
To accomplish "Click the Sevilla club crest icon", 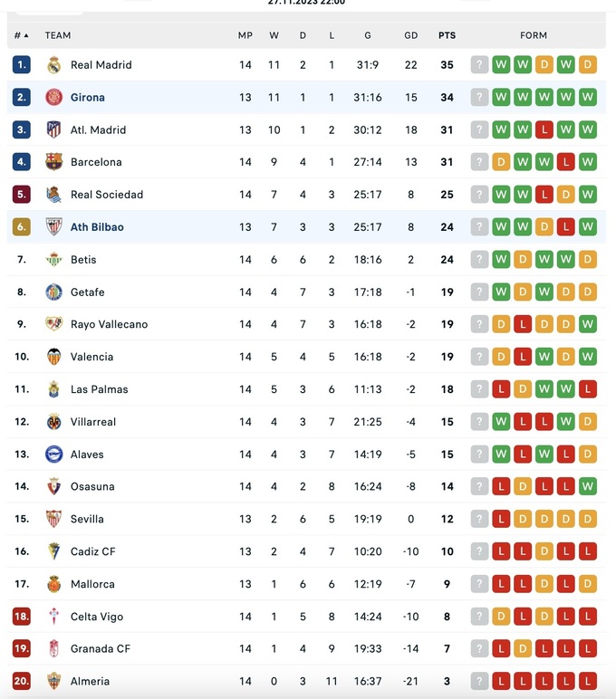I will pyautogui.click(x=53, y=519).
